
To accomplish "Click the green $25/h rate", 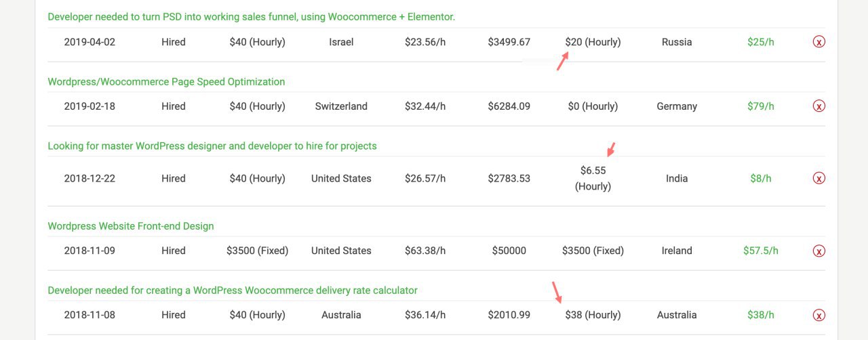I will 761,42.
